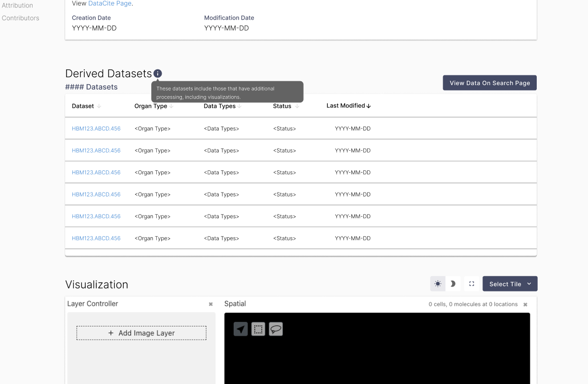Activate the rectangular selection tool
The width and height of the screenshot is (588, 384).
coord(258,329)
